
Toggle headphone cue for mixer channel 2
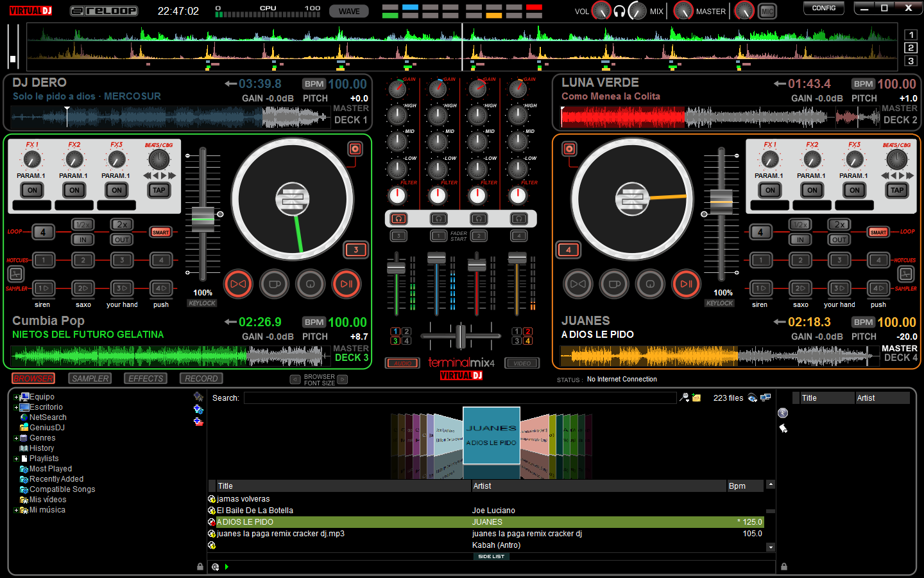(x=479, y=219)
